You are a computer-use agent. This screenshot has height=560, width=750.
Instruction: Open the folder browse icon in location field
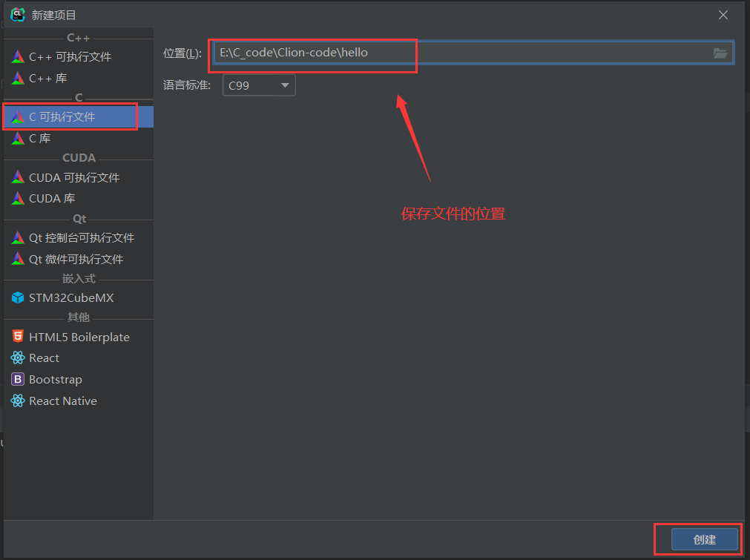pyautogui.click(x=720, y=53)
